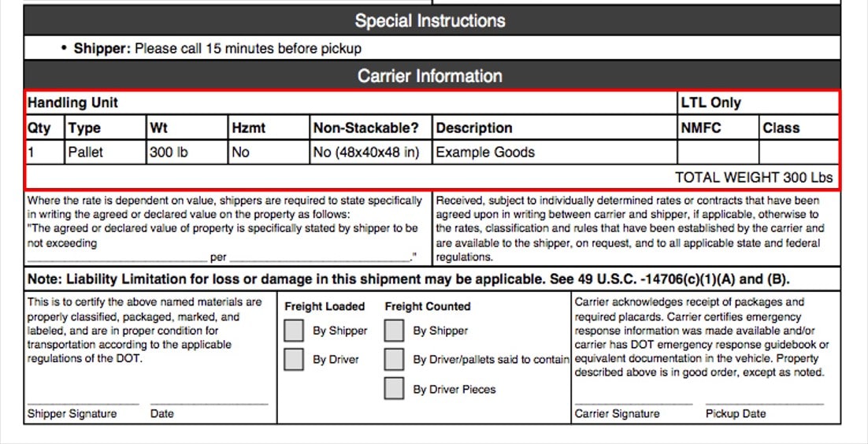Viewport: 868px width, 444px height.
Task: Check Freight Loaded By Driver box
Action: [293, 359]
